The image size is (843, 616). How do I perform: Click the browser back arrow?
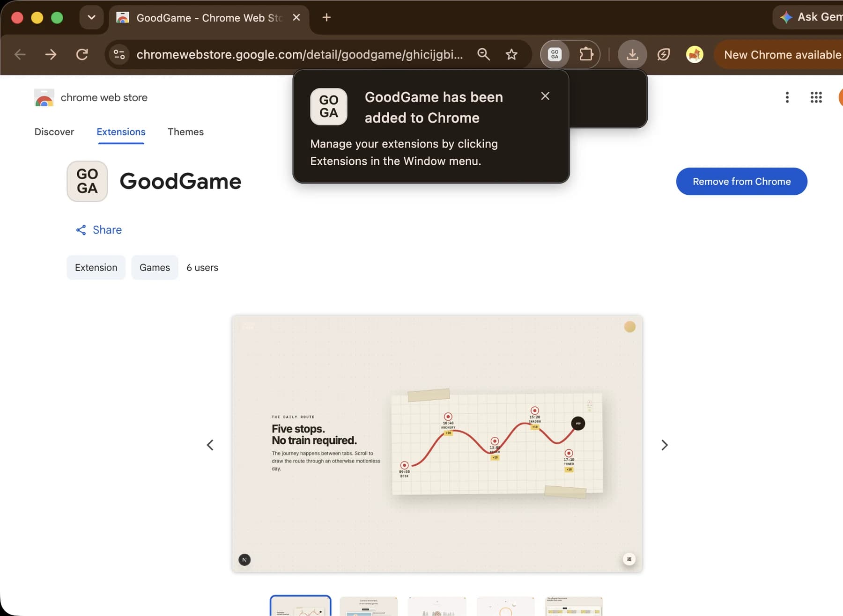click(x=20, y=54)
